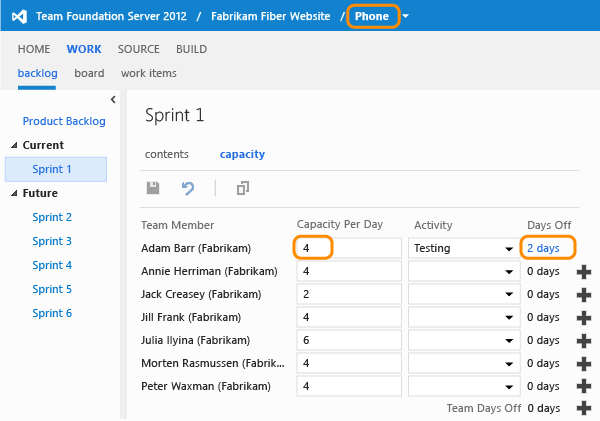Click the save capacity disk icon
The width and height of the screenshot is (600, 421).
pos(153,188)
